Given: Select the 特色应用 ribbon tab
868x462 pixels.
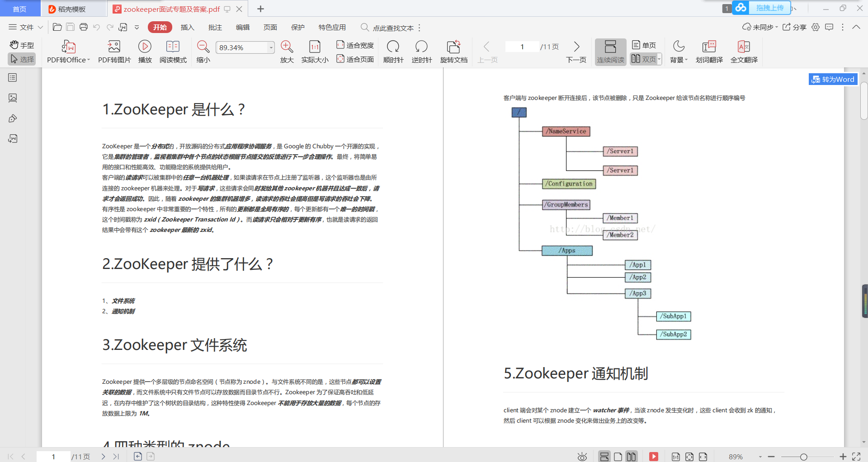Looking at the screenshot, I should (332, 27).
